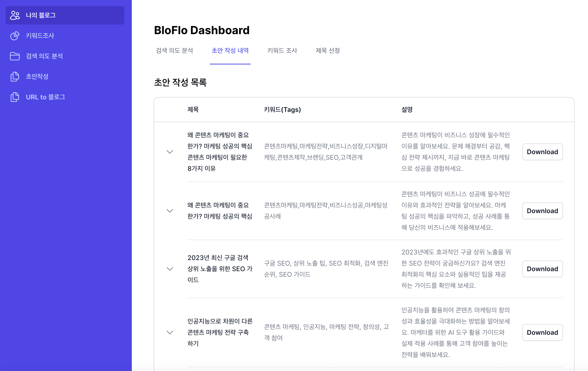Expand the 인공지능 콘텐츠 마케팅 row chevron
This screenshot has width=588, height=371.
(x=170, y=332)
